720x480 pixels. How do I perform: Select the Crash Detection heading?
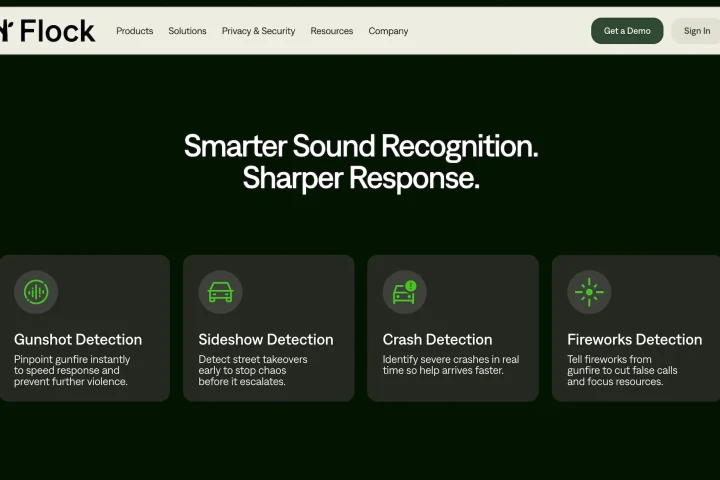pos(437,339)
